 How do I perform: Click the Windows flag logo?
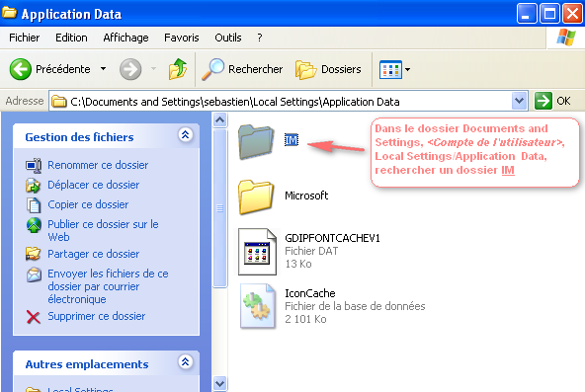click(x=565, y=38)
